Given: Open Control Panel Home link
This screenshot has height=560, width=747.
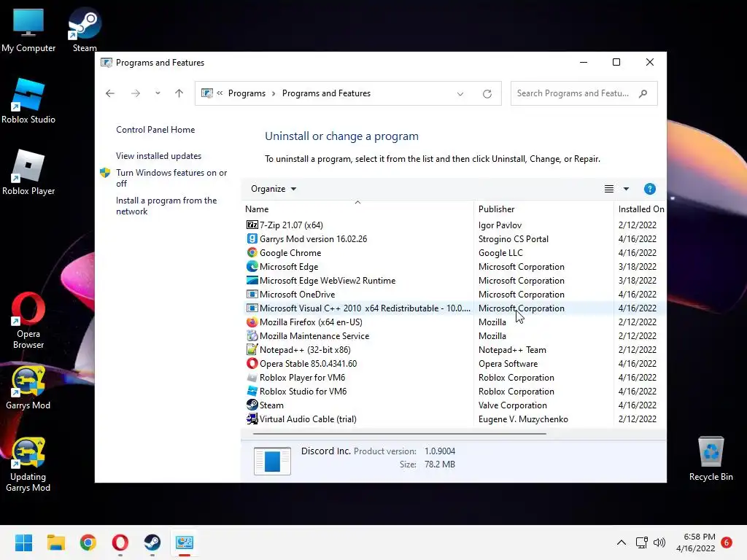Looking at the screenshot, I should click(x=155, y=130).
